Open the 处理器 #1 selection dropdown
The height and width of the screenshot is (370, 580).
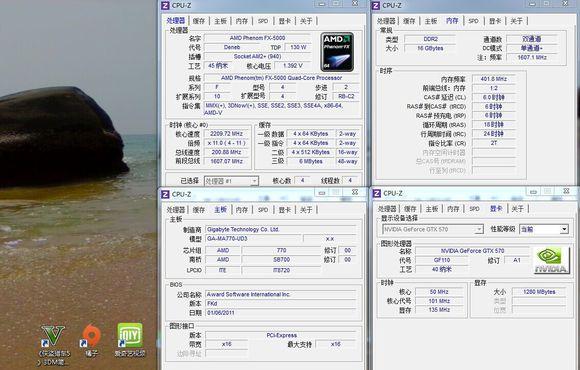(231, 181)
